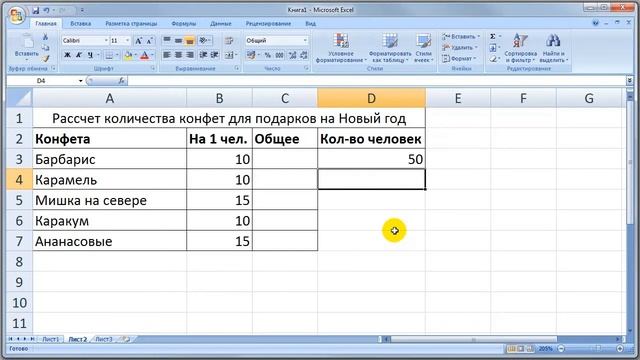Switch to the Вставка ribbon tab
640x360 pixels.
coord(80,24)
